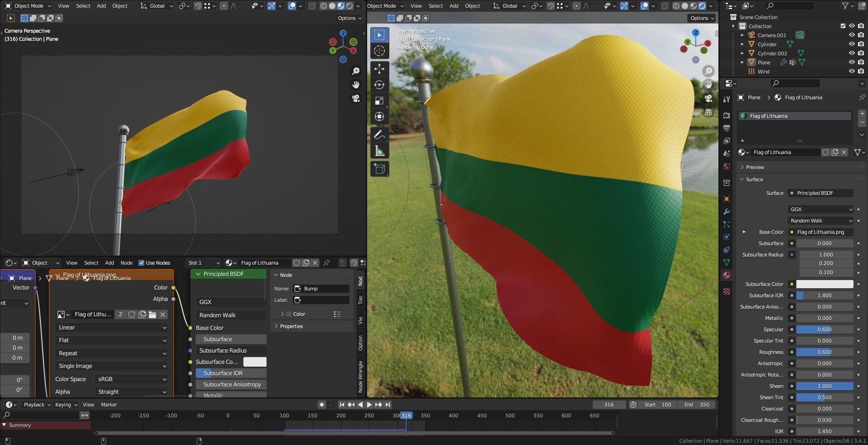This screenshot has width=868, height=445.
Task: Select the Annotate tool
Action: 379,134
